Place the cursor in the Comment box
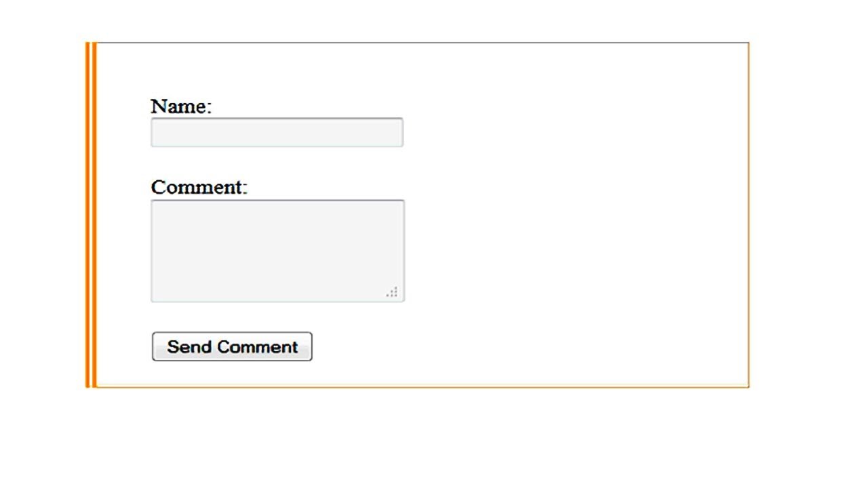 277,250
